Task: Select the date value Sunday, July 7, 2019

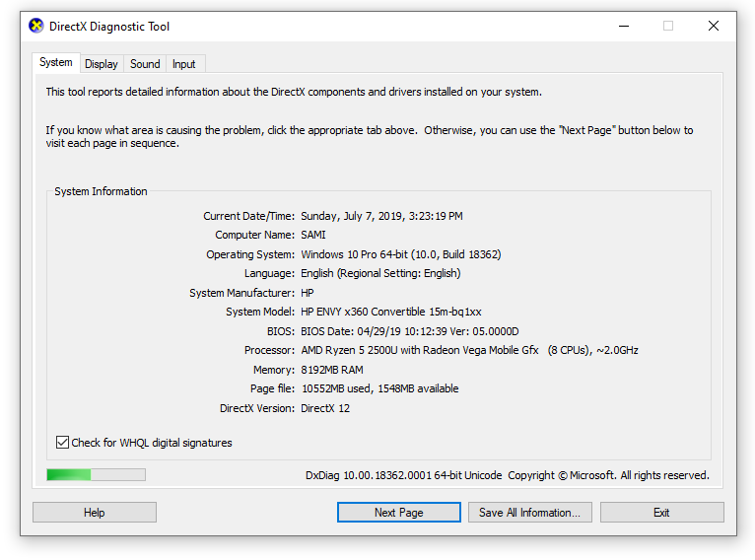Action: (x=381, y=216)
